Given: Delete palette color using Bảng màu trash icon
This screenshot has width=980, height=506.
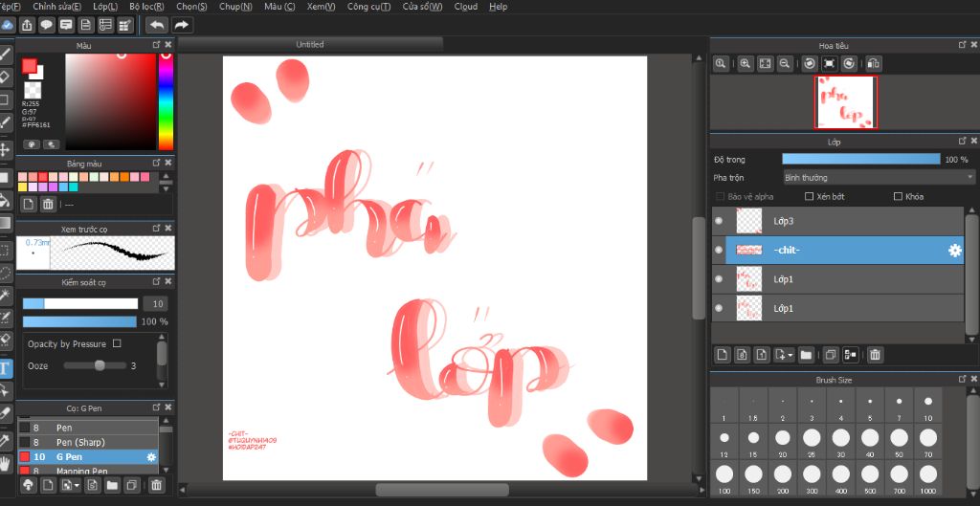Looking at the screenshot, I should [x=48, y=204].
